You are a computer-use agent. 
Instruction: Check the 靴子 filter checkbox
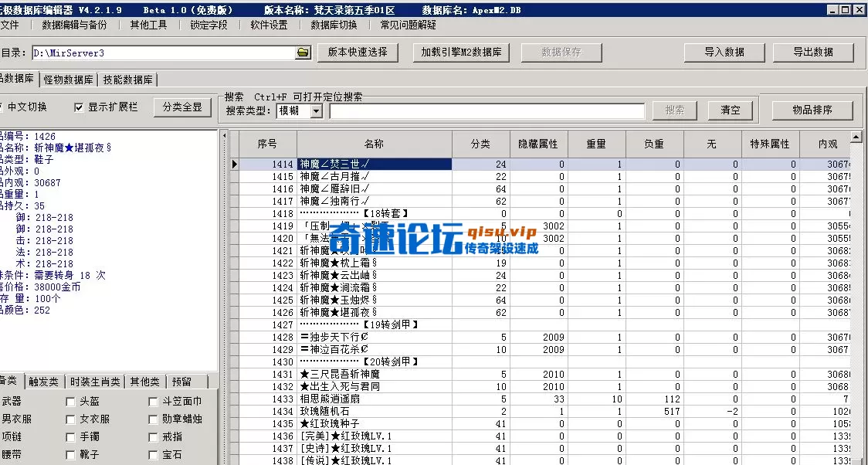[x=70, y=454]
